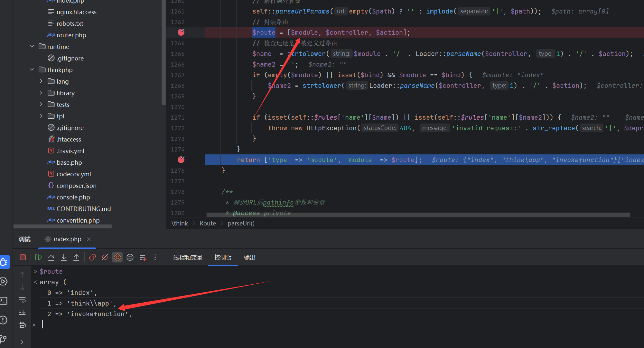This screenshot has width=644, height=348.
Task: Click print console output icon
Action: pos(22,325)
